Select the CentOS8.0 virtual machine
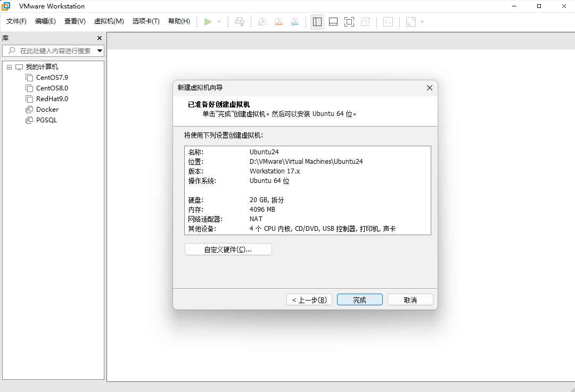Screen dimensions: 575x392 (52, 88)
